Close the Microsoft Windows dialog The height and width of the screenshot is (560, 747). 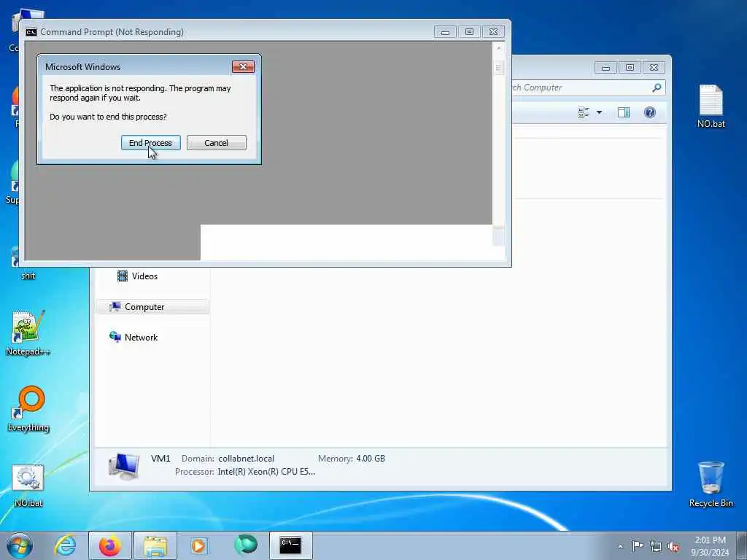click(243, 66)
